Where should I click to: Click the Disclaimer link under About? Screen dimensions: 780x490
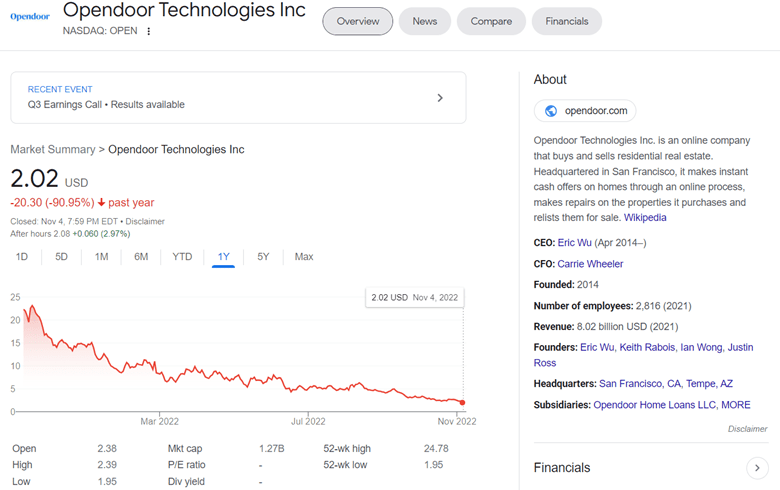pos(748,428)
